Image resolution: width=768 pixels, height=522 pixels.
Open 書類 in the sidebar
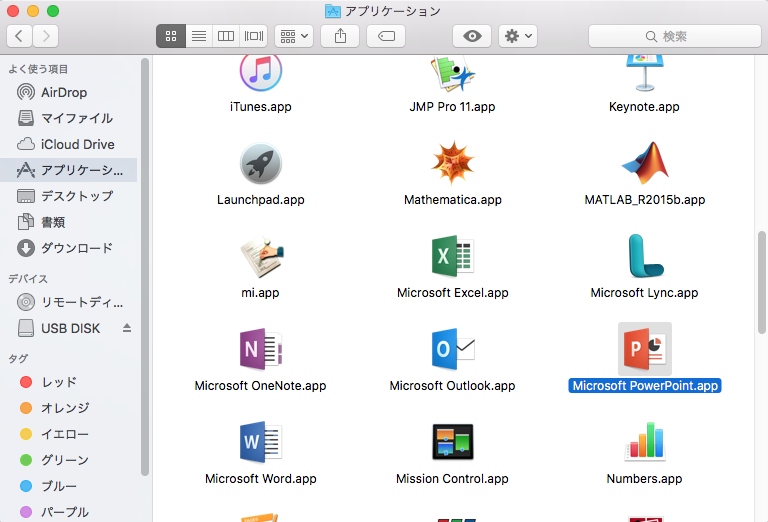coord(69,222)
